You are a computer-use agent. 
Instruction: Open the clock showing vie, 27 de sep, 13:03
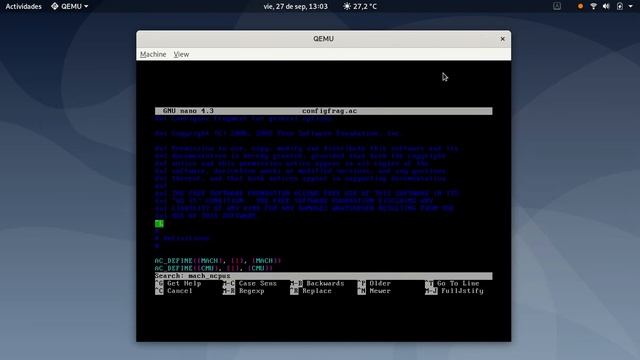point(296,6)
